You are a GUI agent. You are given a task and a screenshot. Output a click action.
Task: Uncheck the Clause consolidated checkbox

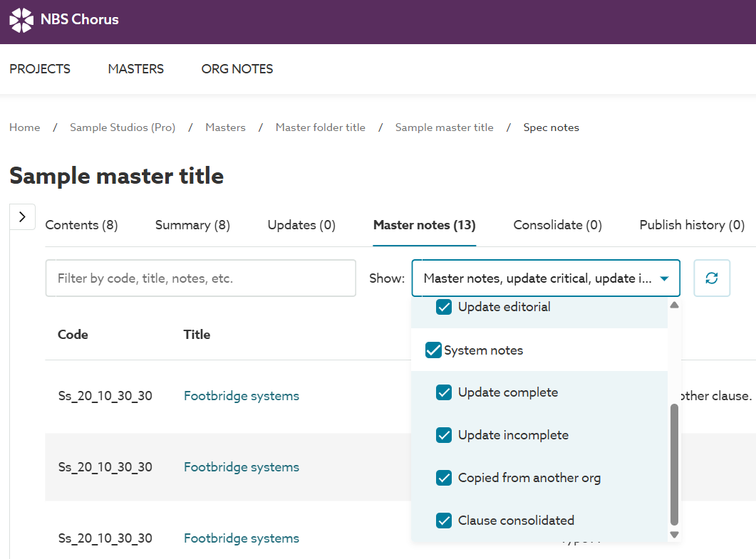[444, 521]
